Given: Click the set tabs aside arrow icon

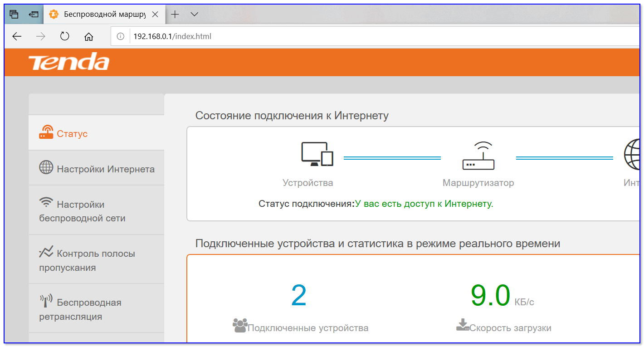Looking at the screenshot, I should pos(34,14).
